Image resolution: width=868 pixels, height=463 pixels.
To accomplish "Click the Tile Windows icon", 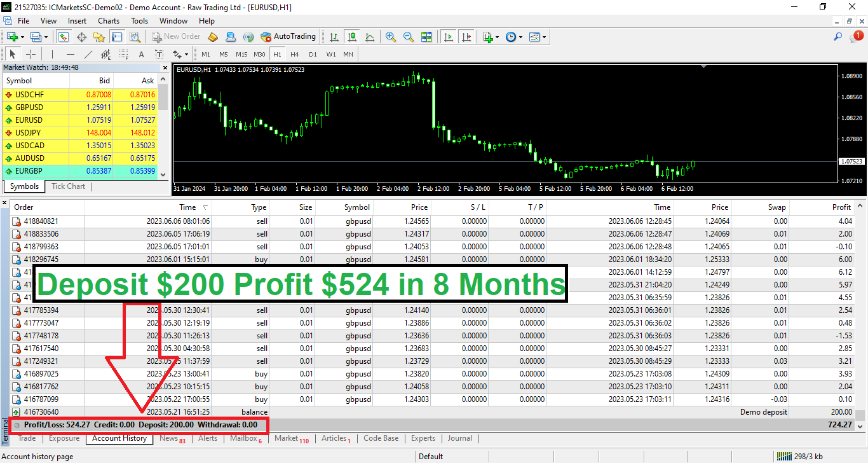I will (426, 37).
